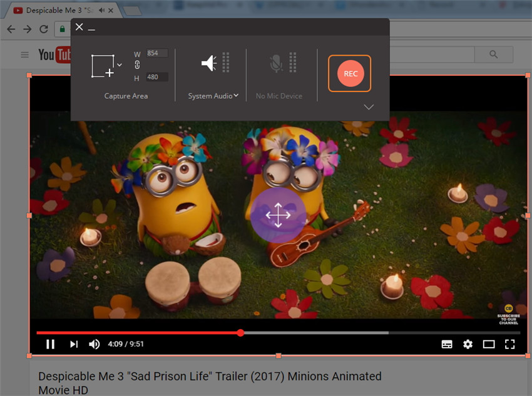The width and height of the screenshot is (532, 396).
Task: Click the top-left capture corner handle
Action: pos(29,75)
